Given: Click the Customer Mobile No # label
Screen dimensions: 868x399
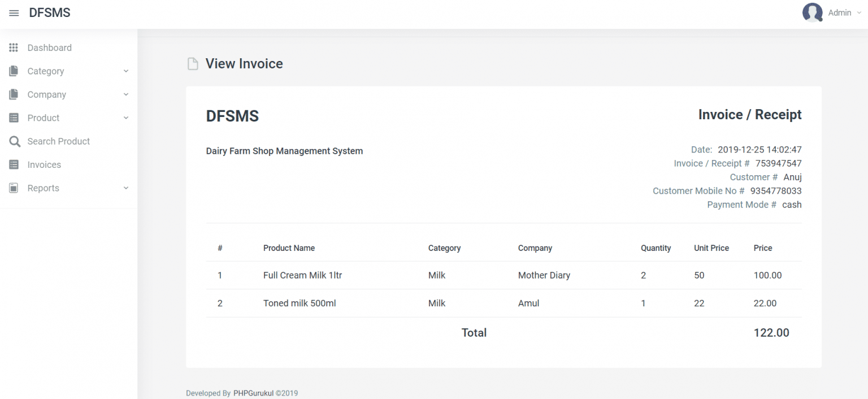Looking at the screenshot, I should point(698,191).
